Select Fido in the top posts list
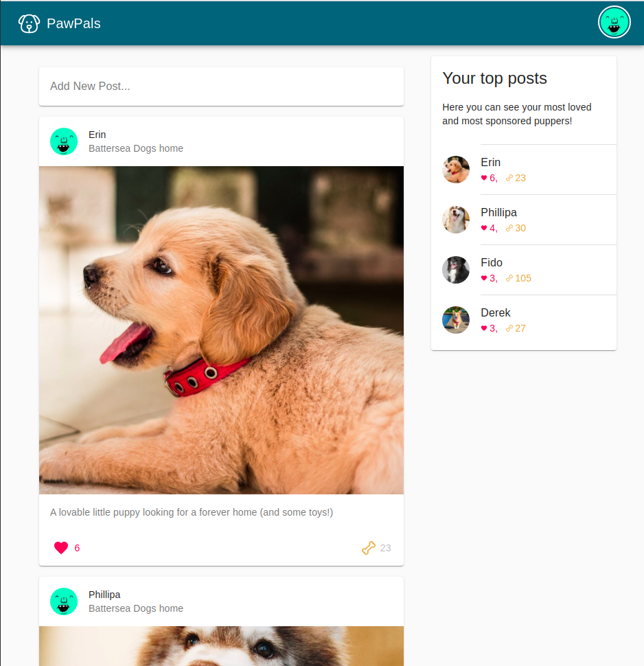 click(492, 262)
